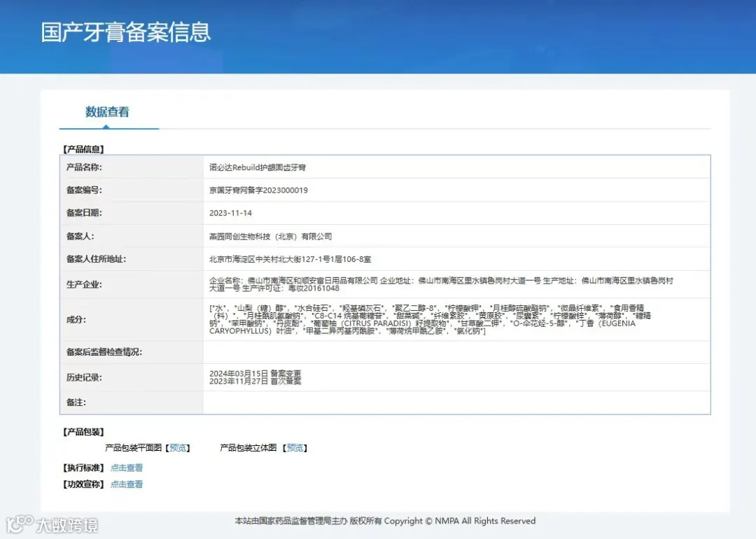The width and height of the screenshot is (756, 539).
Task: Preview the 产品包装立体图 image
Action: click(x=295, y=448)
